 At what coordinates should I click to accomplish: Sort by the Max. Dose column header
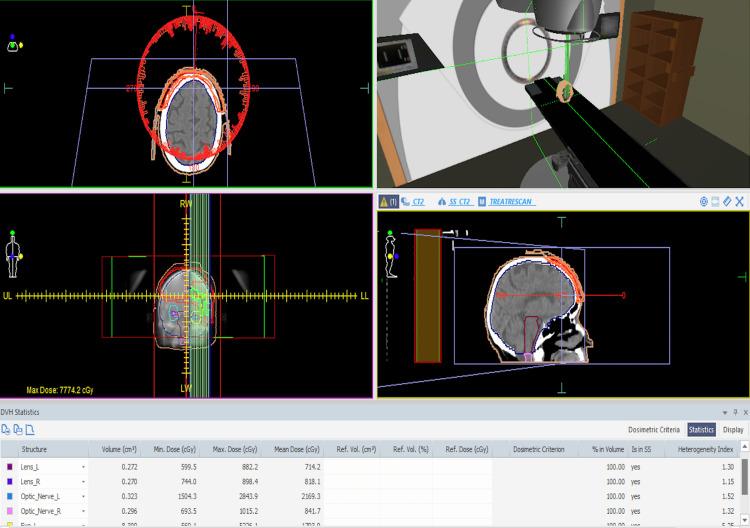pos(229,449)
